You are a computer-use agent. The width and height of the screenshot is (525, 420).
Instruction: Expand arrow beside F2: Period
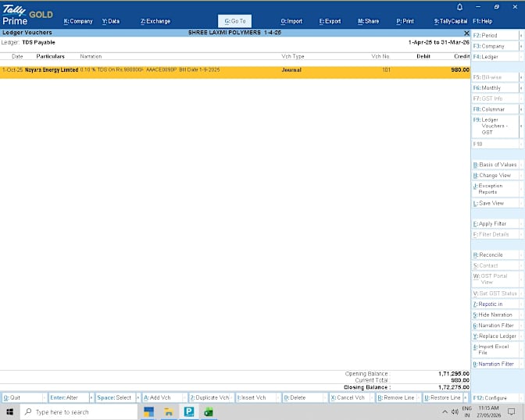pyautogui.click(x=521, y=35)
